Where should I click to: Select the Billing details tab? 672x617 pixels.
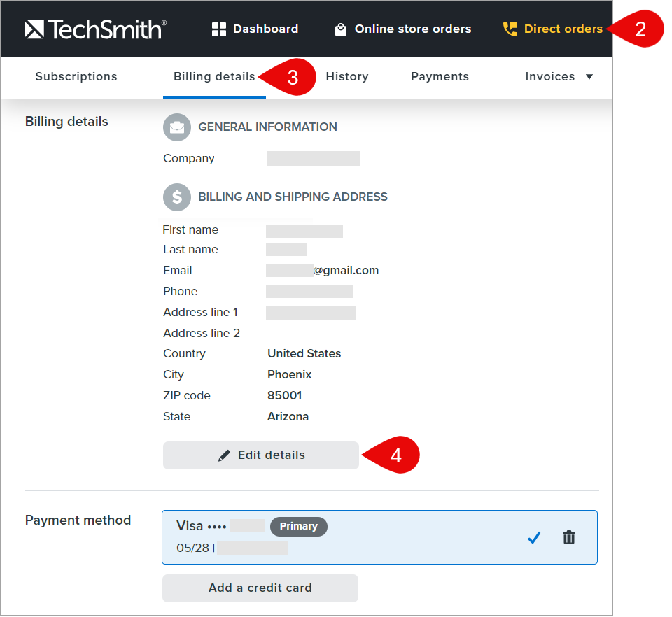tap(214, 77)
